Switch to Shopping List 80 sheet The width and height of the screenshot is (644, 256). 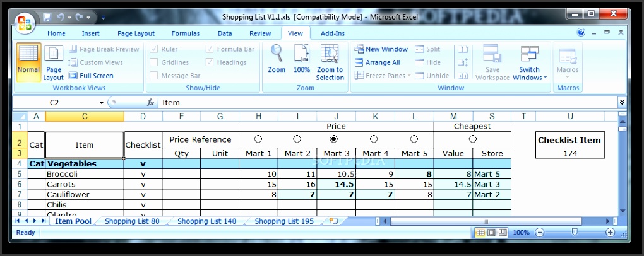click(132, 221)
